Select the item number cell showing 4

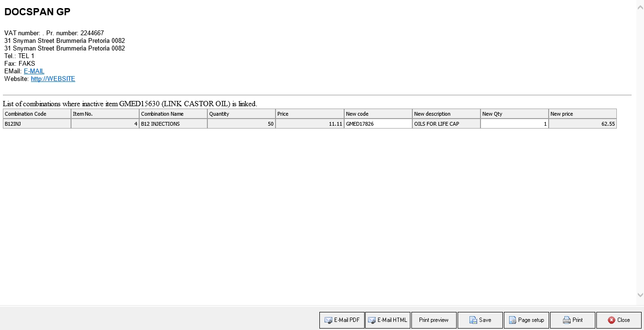pyautogui.click(x=105, y=124)
